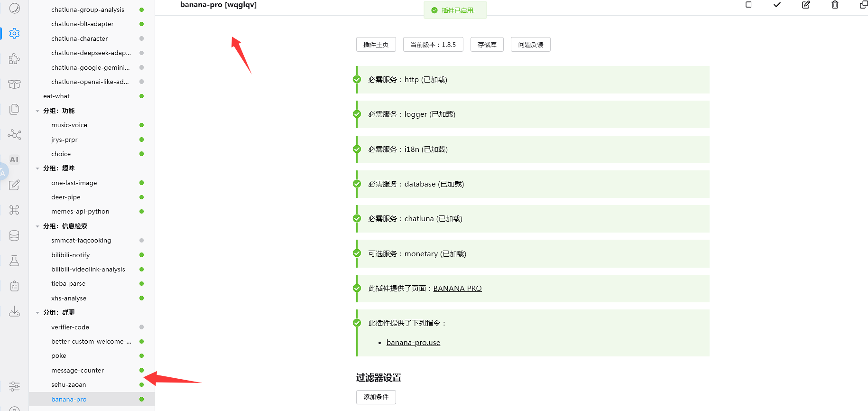Open the file explorer documents icon
This screenshot has height=411, width=868.
(x=15, y=109)
